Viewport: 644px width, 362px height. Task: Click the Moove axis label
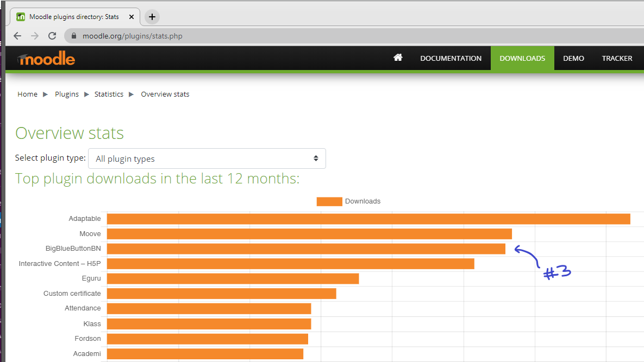90,234
